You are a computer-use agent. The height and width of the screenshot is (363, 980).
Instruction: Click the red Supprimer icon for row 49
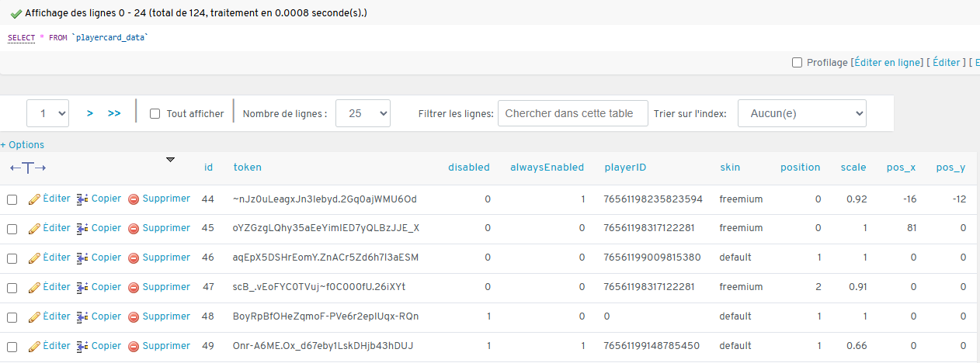coord(134,346)
